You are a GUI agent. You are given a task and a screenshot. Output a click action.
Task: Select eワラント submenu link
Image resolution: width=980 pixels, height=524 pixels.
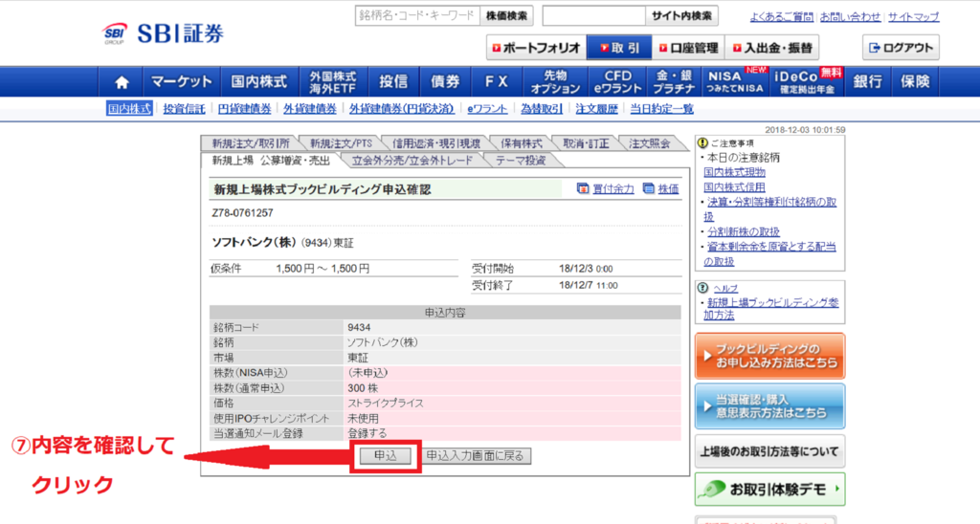point(487,109)
